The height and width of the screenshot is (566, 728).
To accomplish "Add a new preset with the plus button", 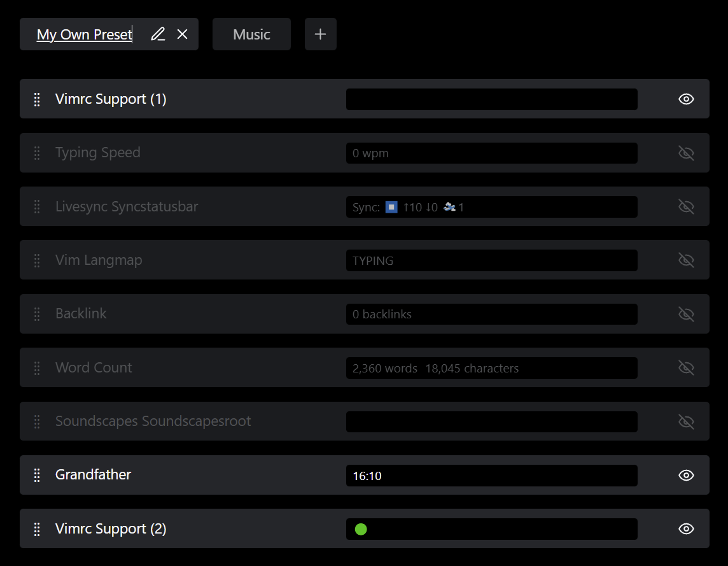I will [x=320, y=34].
